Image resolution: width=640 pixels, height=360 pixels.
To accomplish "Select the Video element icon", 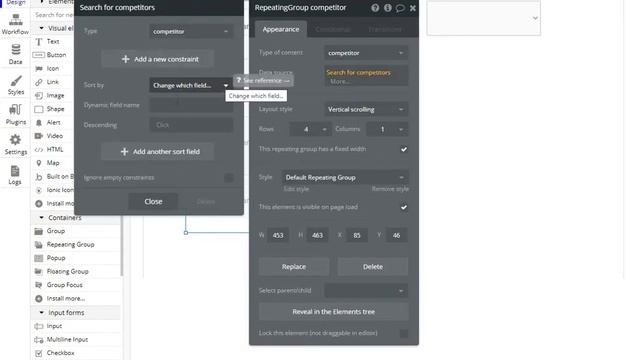I will click(x=39, y=136).
